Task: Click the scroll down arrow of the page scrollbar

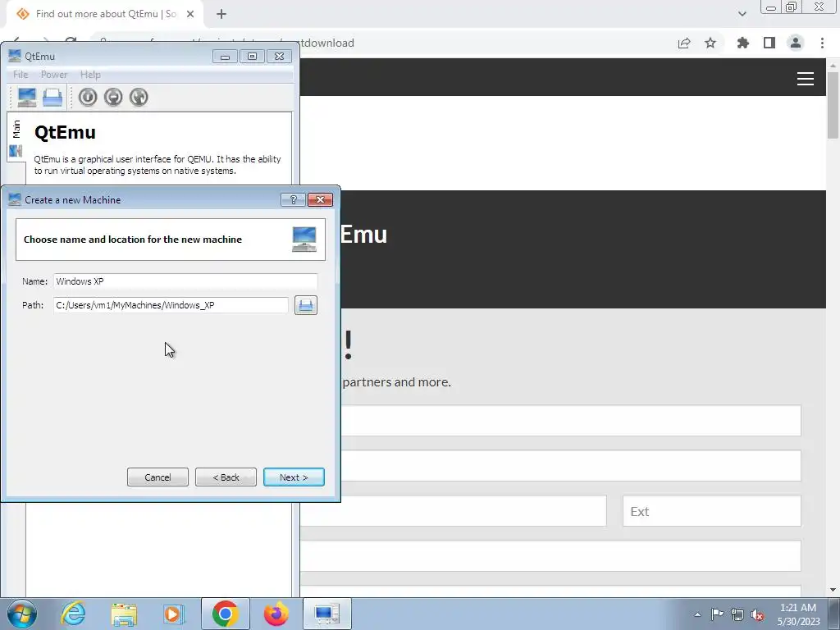Action: coord(833,590)
